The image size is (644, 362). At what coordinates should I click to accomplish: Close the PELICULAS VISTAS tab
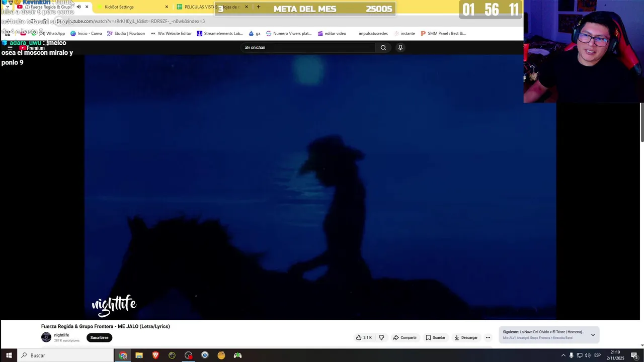coord(246,7)
